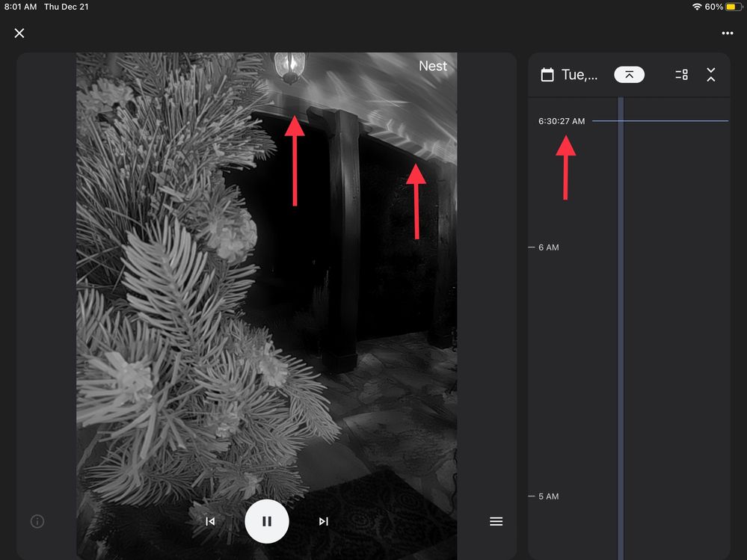Jump to the 5 AM timeline marker
The width and height of the screenshot is (747, 560).
[548, 496]
